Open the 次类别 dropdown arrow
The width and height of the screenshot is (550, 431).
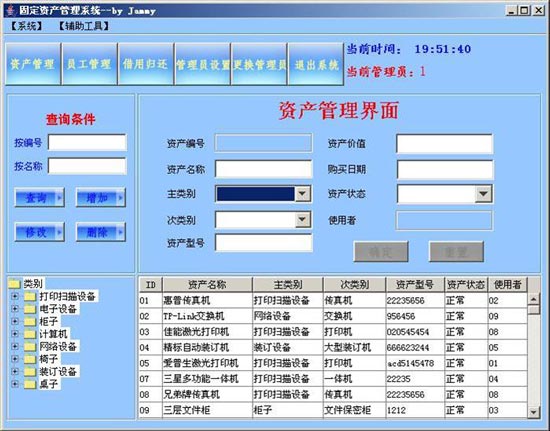(303, 220)
